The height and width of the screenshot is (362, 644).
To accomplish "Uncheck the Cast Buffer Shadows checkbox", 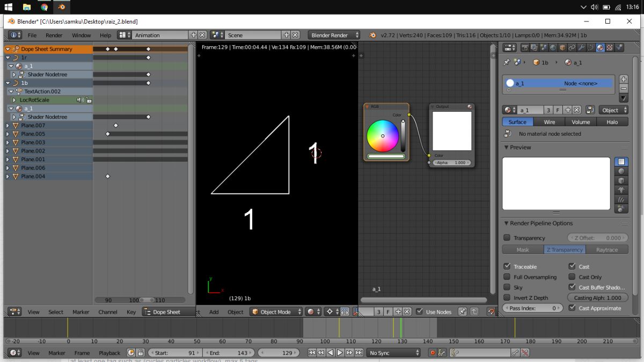I will (572, 287).
